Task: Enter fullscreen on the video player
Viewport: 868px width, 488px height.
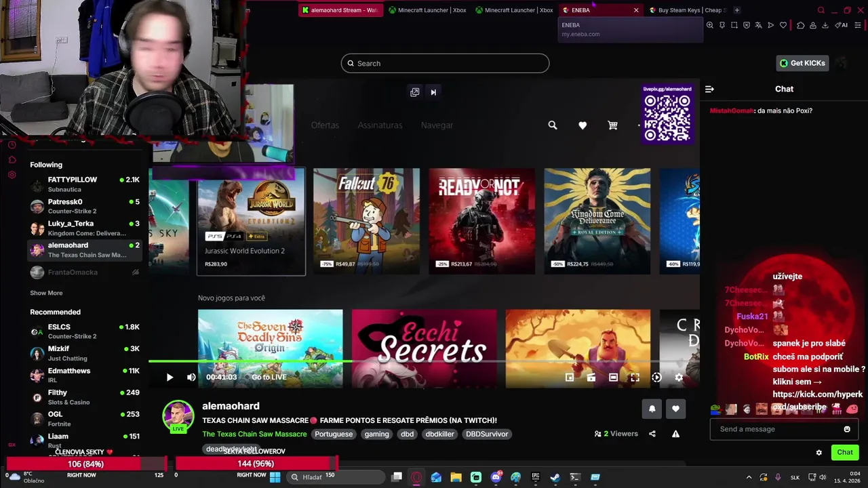Action: 635,378
